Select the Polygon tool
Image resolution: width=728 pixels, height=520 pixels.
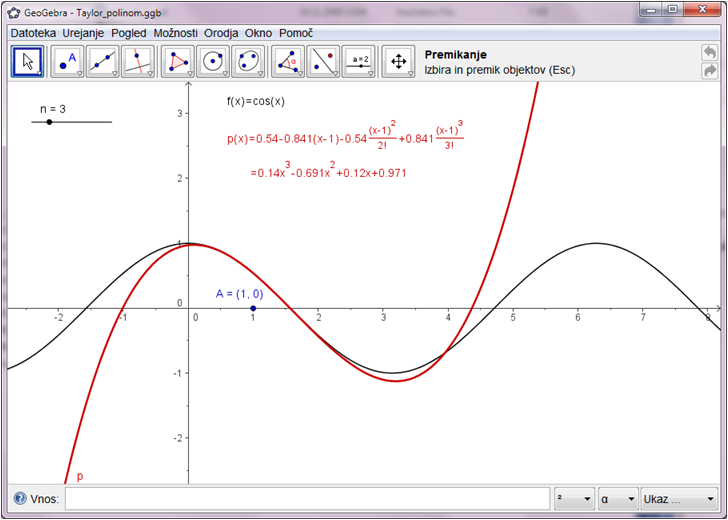[x=178, y=61]
